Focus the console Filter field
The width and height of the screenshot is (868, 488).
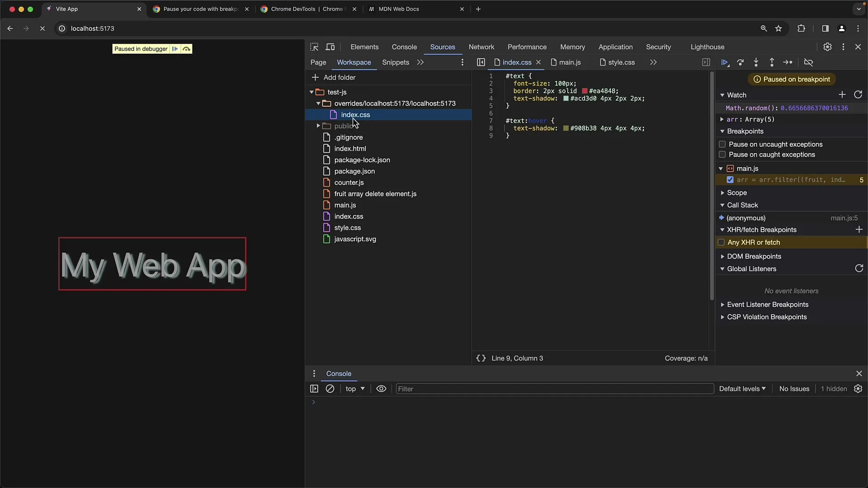point(555,389)
